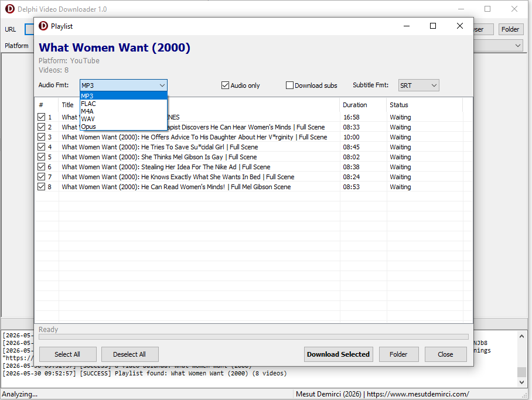
Task: Uncheck video 5 about Mel Gibson
Action: 42,157
